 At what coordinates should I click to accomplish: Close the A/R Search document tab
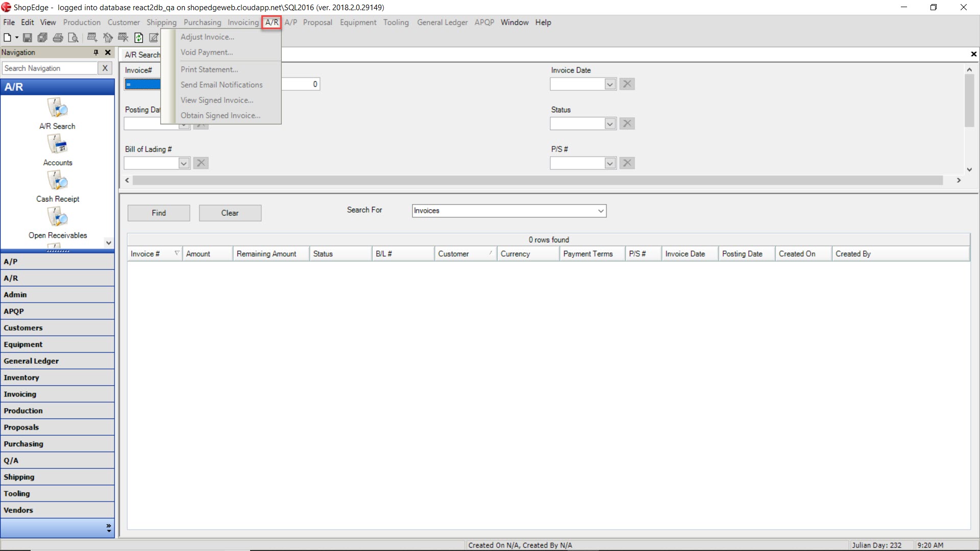[973, 54]
